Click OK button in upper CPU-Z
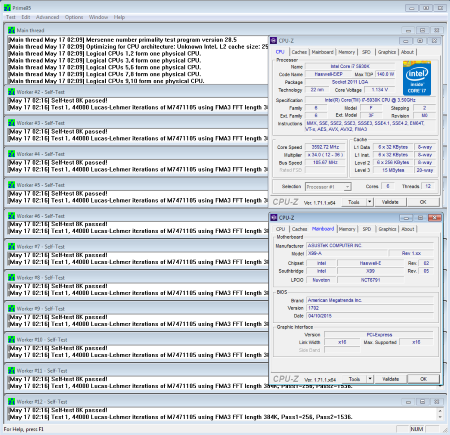The image size is (450, 435). pos(423,202)
